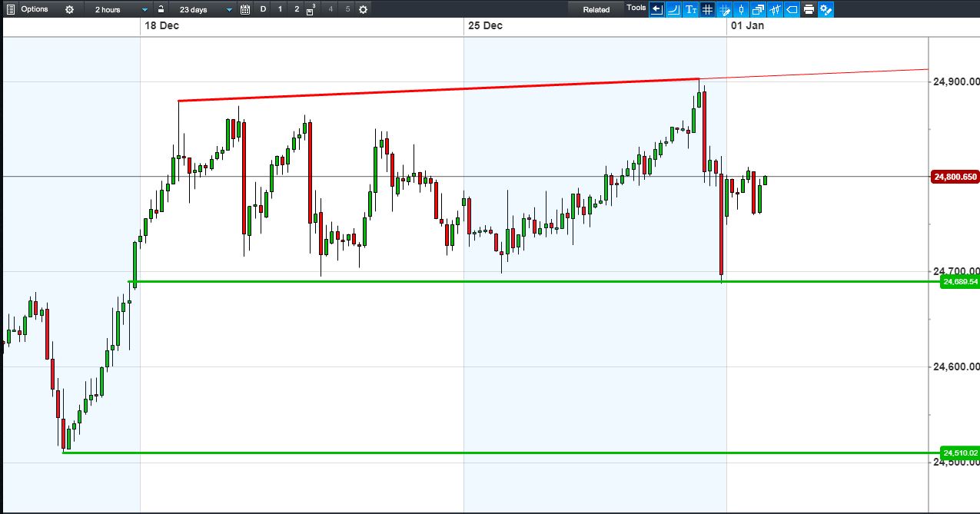
Task: Open the 23 days range dropdown
Action: [204, 9]
